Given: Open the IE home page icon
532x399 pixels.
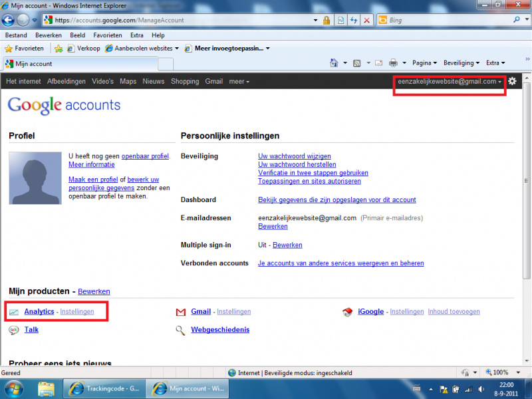Looking at the screenshot, I should (335, 63).
